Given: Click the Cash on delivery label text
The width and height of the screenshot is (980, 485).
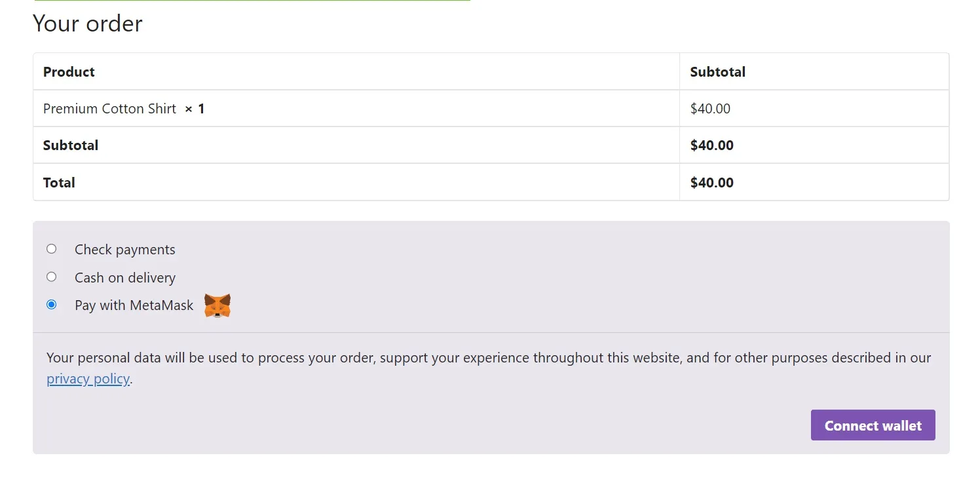Looking at the screenshot, I should (125, 277).
